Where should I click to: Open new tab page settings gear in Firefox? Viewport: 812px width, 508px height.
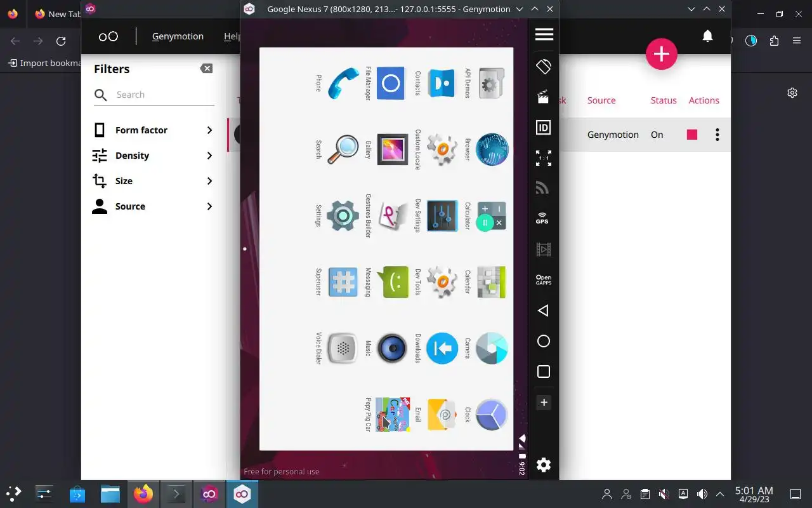[792, 93]
